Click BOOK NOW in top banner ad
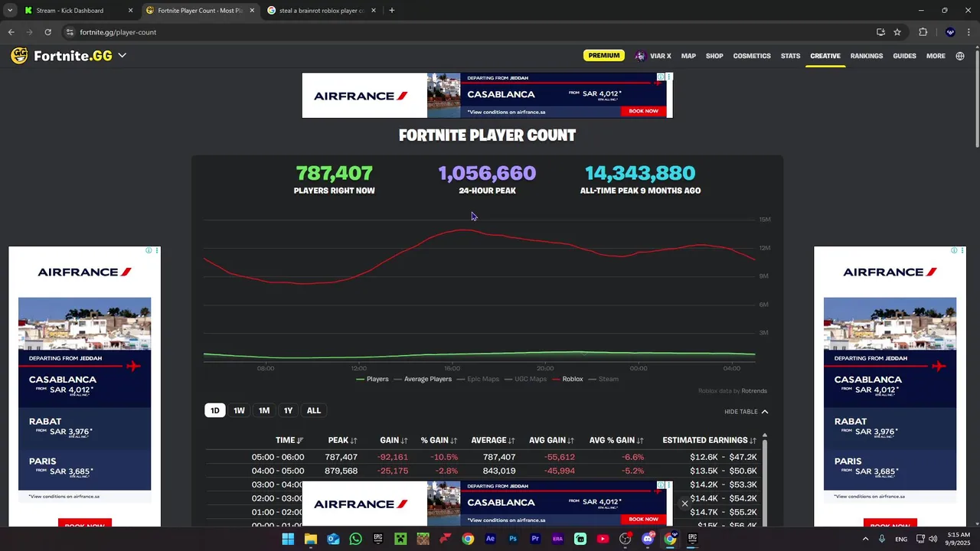Viewport: 980px width, 551px height. (x=643, y=111)
